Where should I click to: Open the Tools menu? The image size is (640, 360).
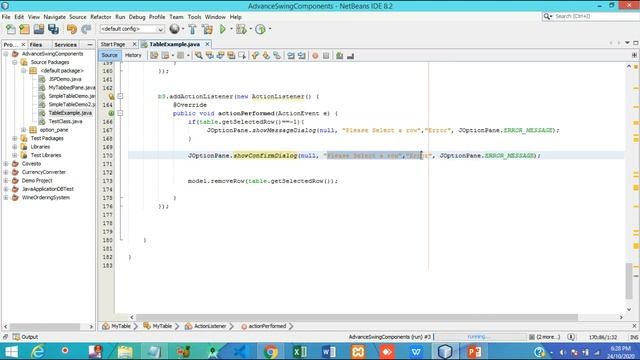(194, 17)
